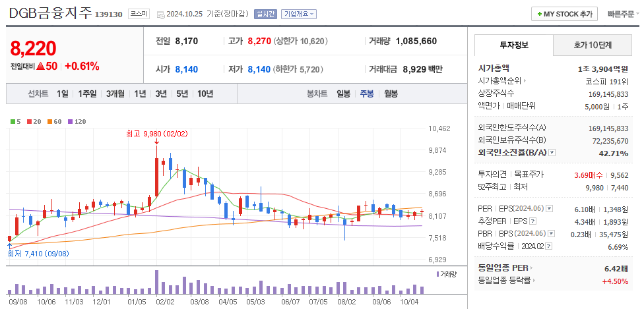Open help icon beside 추정PER EPS
This screenshot has width=644, height=309.
click(532, 221)
